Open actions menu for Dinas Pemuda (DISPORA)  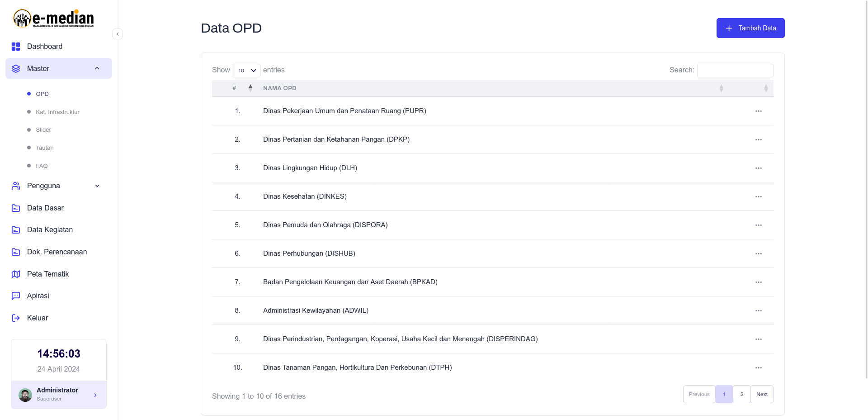click(x=759, y=225)
